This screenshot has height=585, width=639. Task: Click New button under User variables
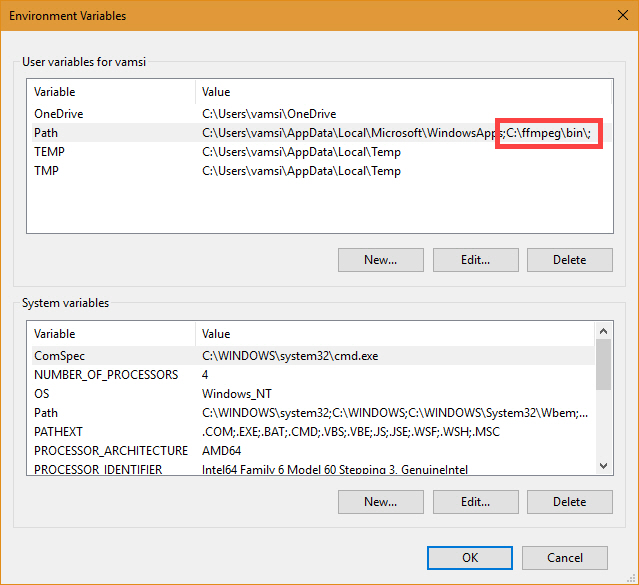pyautogui.click(x=381, y=260)
